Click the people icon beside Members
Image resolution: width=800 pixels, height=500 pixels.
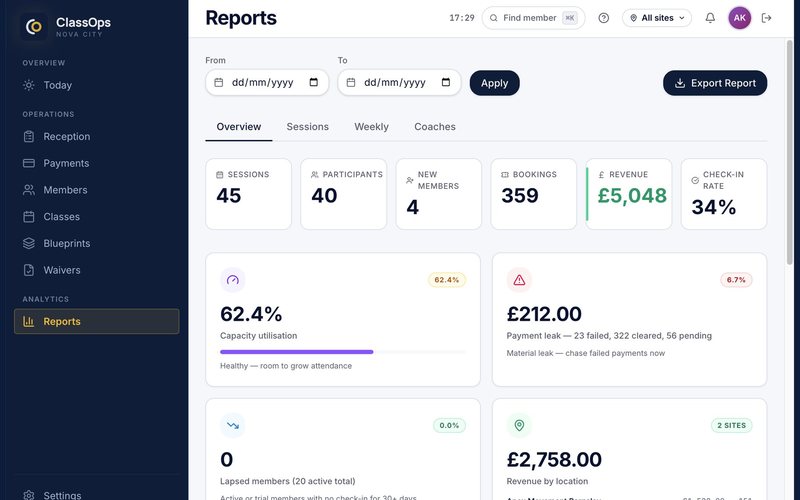pos(29,190)
